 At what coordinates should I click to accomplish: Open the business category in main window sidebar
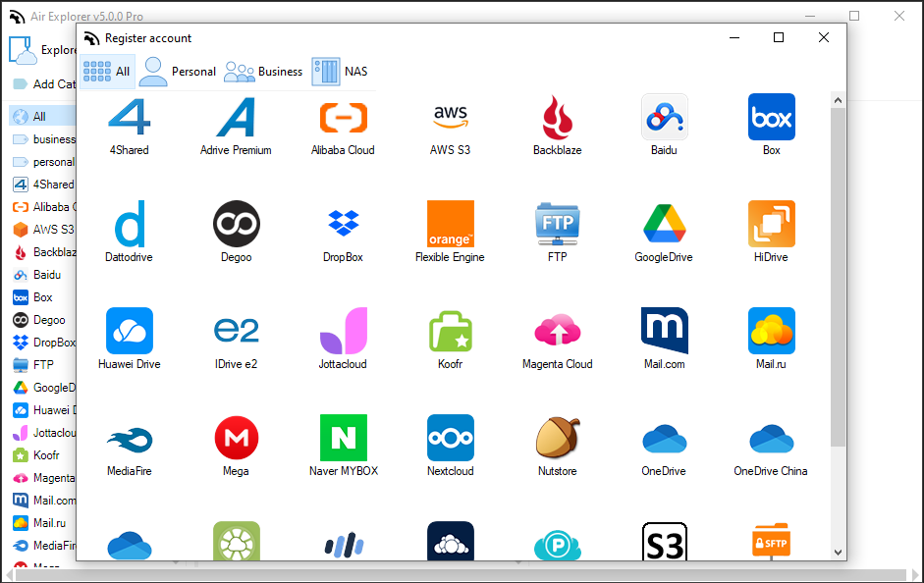coord(43,139)
